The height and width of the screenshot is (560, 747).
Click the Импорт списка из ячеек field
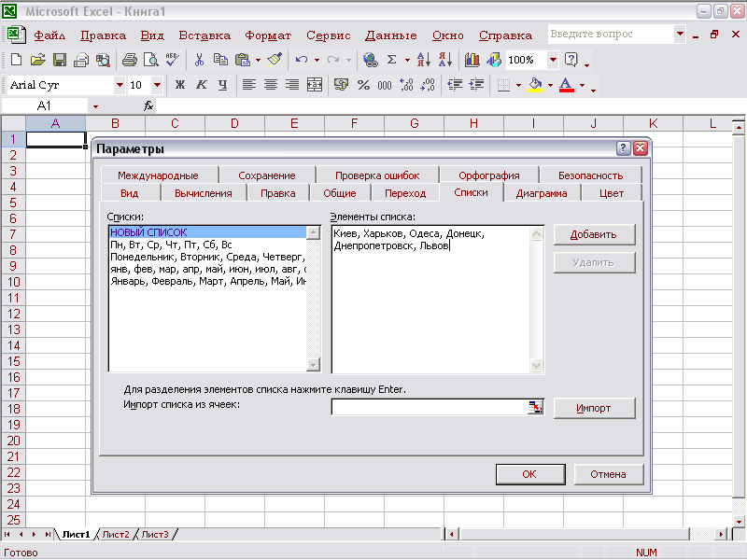click(430, 407)
